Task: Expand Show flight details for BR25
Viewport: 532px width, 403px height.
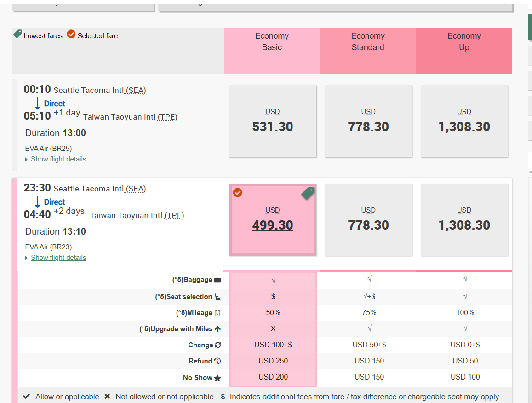Action: click(x=58, y=159)
